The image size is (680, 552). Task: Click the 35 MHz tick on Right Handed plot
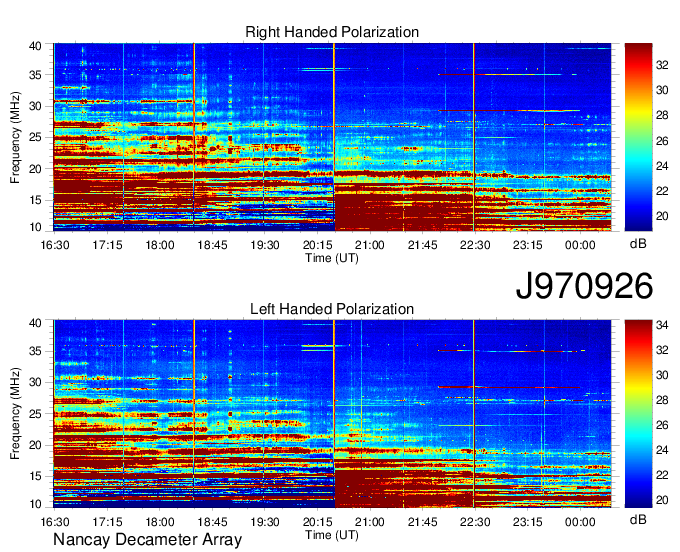coord(36,75)
